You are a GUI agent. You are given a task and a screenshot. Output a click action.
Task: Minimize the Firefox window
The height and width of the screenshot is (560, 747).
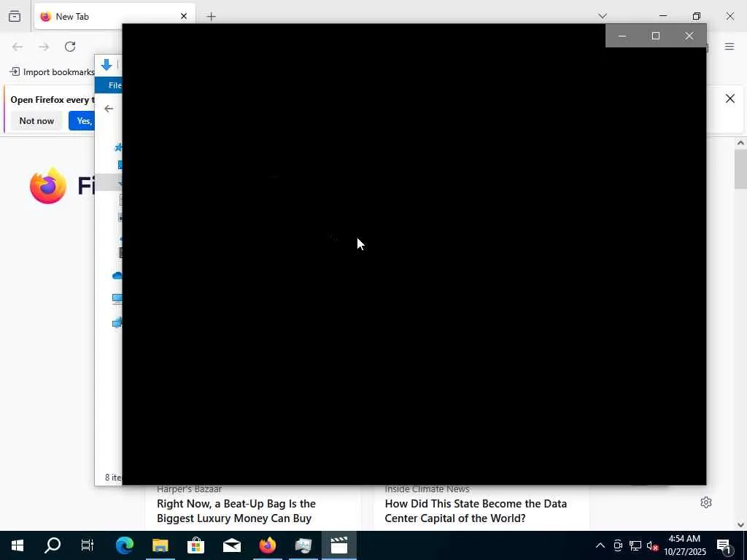[x=663, y=16]
